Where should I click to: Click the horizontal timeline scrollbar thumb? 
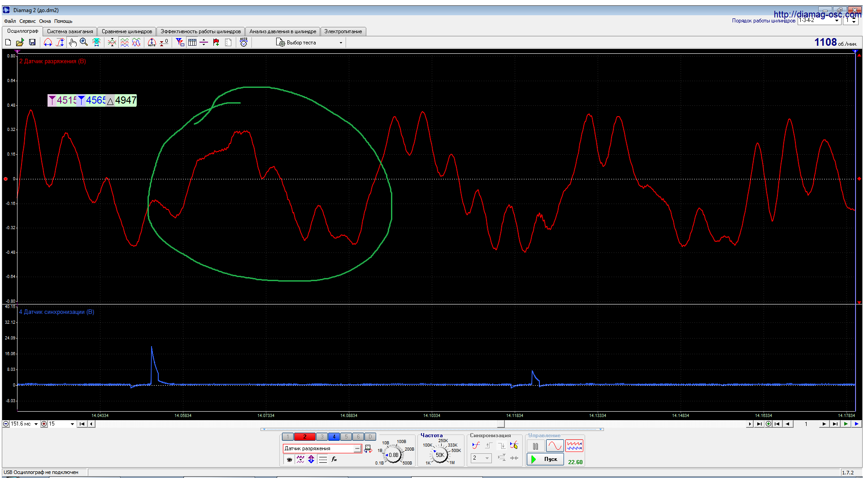(x=501, y=424)
